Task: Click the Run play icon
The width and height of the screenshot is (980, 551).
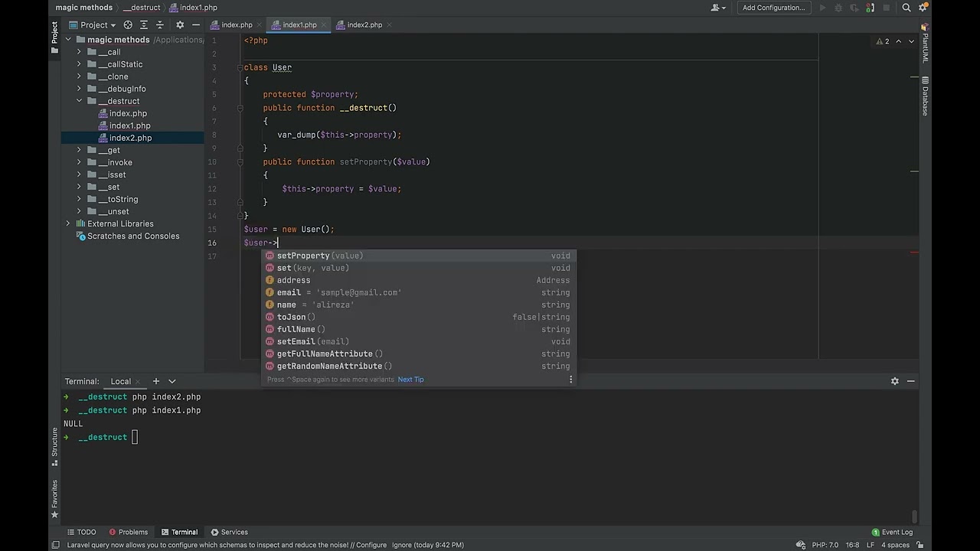Action: [x=822, y=8]
